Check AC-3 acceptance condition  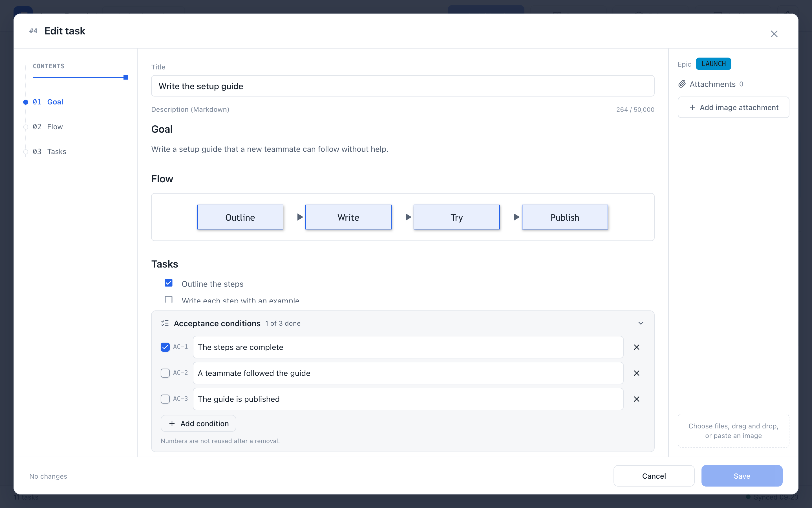tap(165, 399)
